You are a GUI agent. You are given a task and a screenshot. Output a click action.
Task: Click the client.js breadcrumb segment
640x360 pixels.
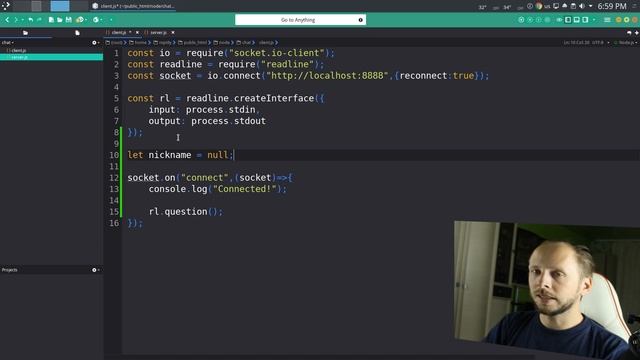pos(266,42)
